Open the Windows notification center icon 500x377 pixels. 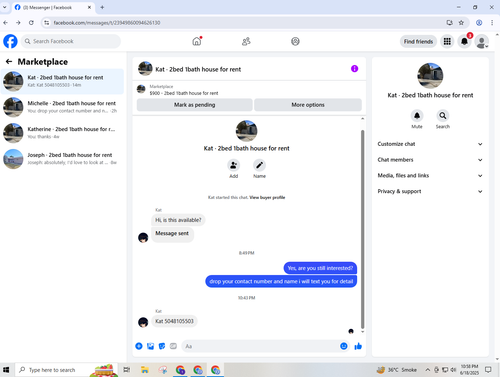488,370
